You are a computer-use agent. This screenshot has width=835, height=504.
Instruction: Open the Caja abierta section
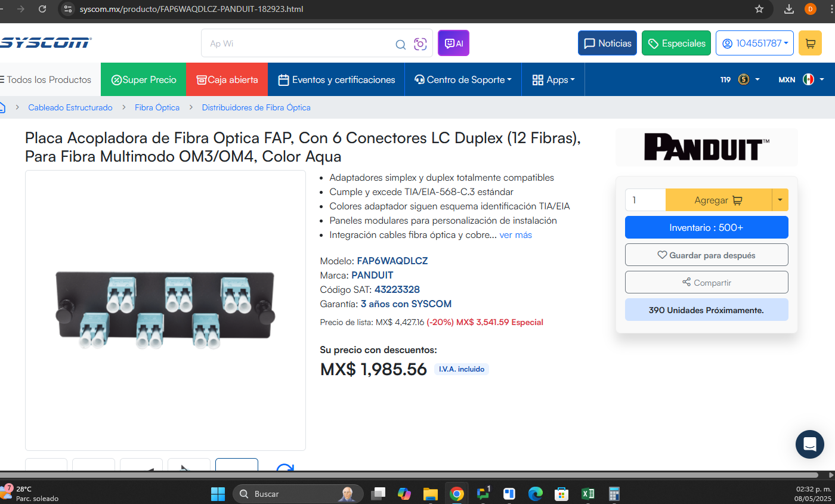(227, 79)
